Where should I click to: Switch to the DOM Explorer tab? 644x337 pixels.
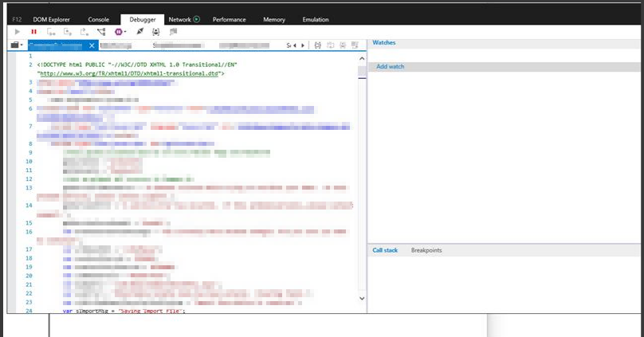(51, 19)
